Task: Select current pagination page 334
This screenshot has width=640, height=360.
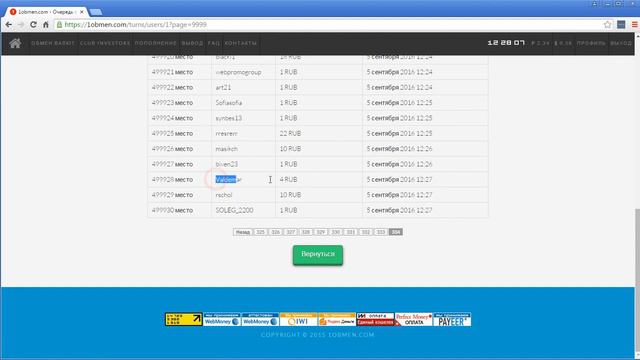Action: 396,232
